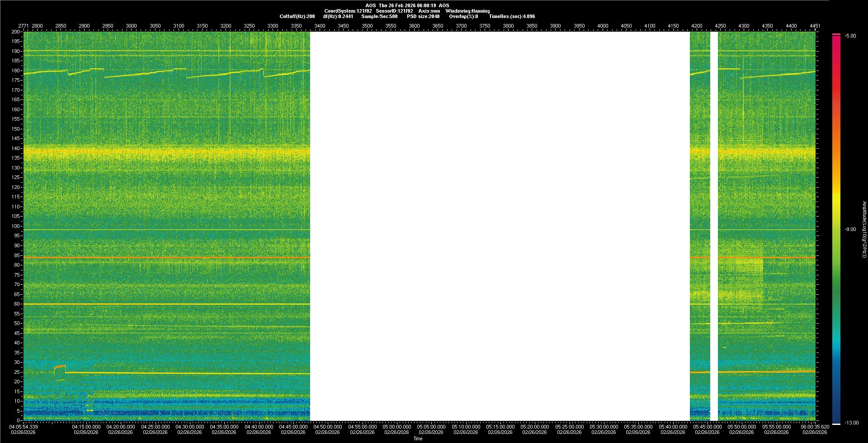
Task: Click the 3400 tick on the top axis
Action: coord(320,26)
